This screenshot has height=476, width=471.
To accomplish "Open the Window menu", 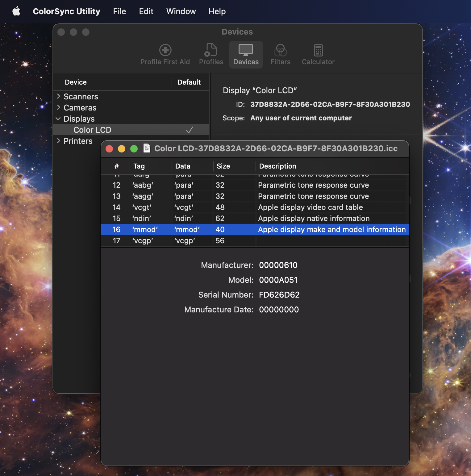I will coord(181,11).
